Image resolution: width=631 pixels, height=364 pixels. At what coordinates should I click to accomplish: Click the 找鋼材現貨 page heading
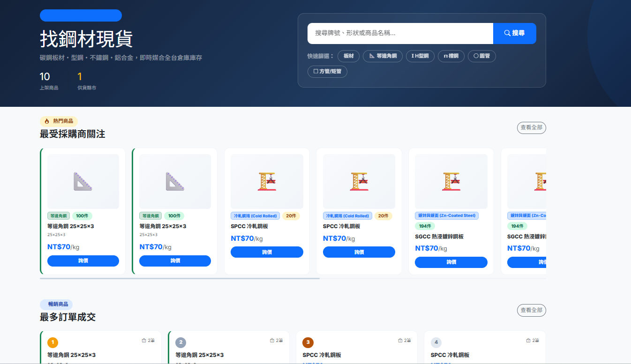pyautogui.click(x=86, y=39)
